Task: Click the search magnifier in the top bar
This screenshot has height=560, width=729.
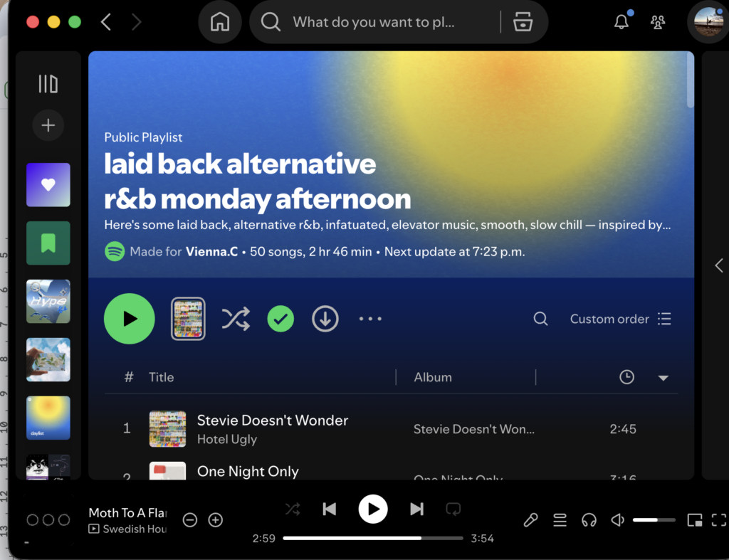Action: [271, 22]
